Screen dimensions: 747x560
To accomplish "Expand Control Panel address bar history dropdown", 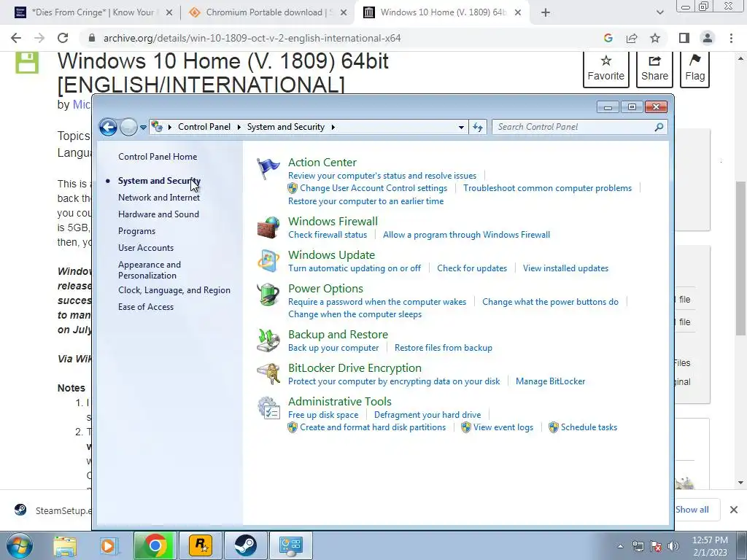I will [x=461, y=127].
